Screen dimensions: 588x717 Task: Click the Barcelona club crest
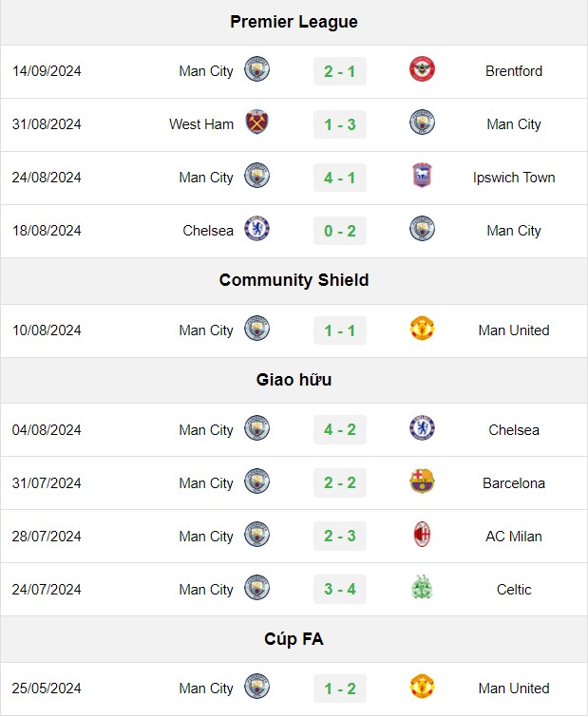[x=422, y=481]
